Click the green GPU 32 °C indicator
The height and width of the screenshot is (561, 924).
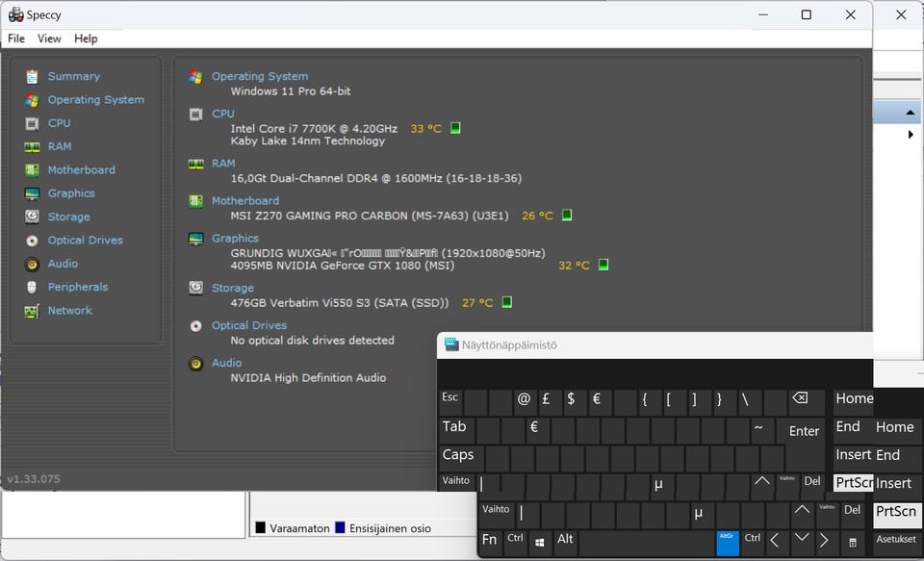[603, 265]
